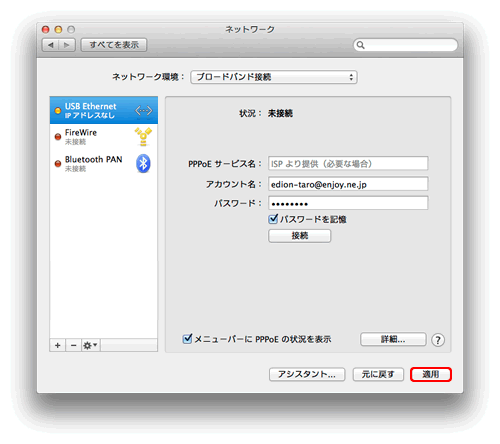
Task: Open the 詳細... settings
Action: click(393, 340)
